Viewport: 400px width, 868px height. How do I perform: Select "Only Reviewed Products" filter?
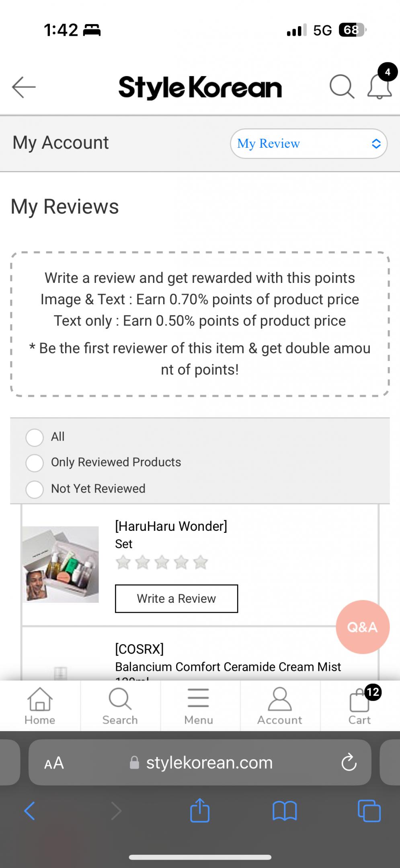pyautogui.click(x=35, y=463)
